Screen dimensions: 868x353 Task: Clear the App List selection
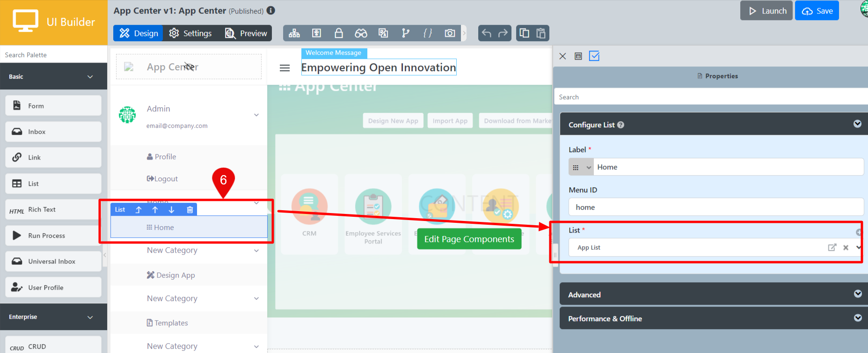[846, 248]
